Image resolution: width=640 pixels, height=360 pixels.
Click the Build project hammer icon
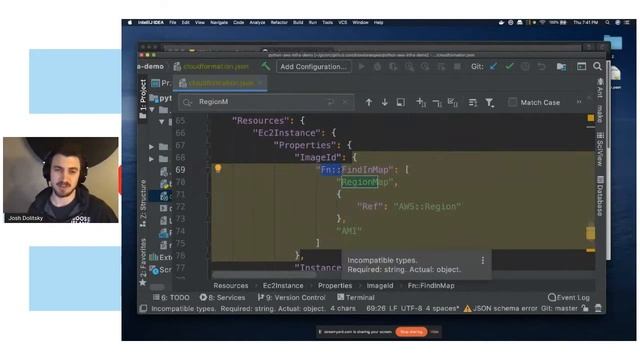pos(266,66)
